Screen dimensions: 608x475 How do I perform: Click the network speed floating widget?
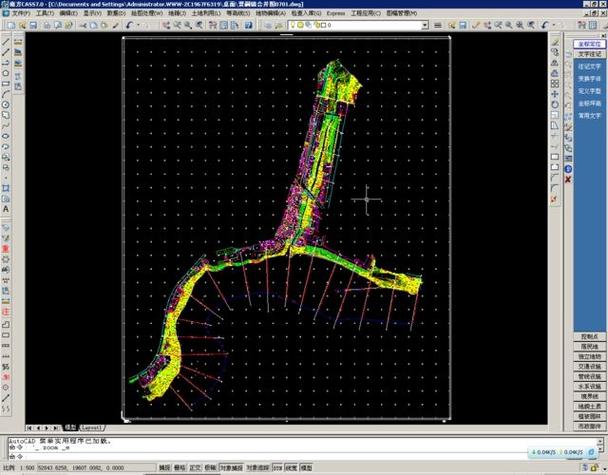[x=563, y=452]
